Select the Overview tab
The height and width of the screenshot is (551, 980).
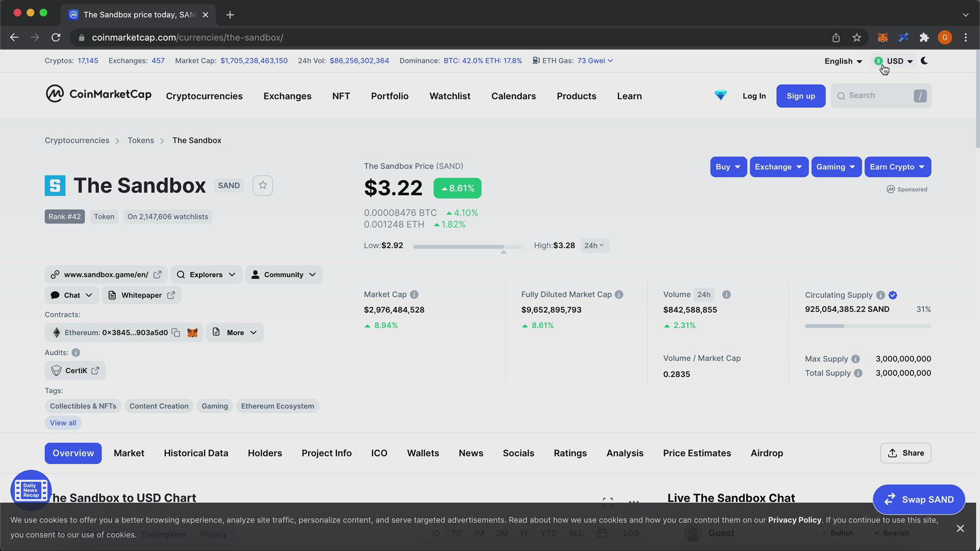(x=73, y=453)
